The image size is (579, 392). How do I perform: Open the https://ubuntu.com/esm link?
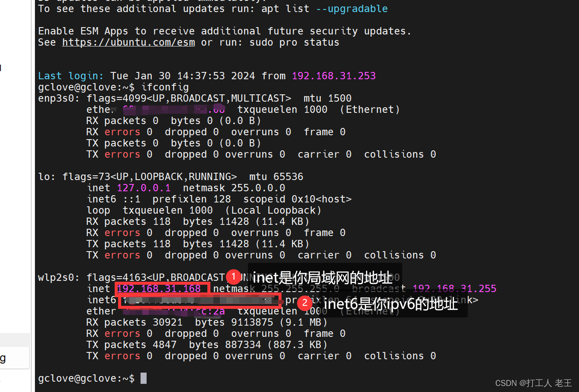click(x=128, y=43)
